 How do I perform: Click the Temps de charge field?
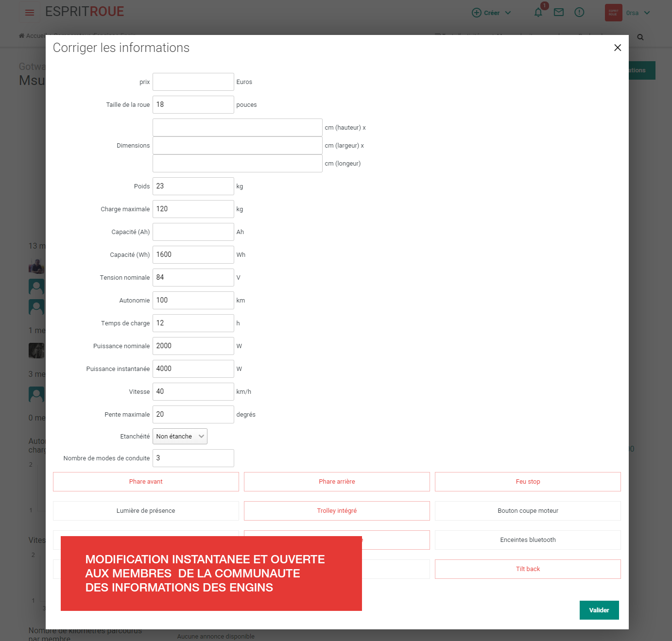(x=193, y=323)
